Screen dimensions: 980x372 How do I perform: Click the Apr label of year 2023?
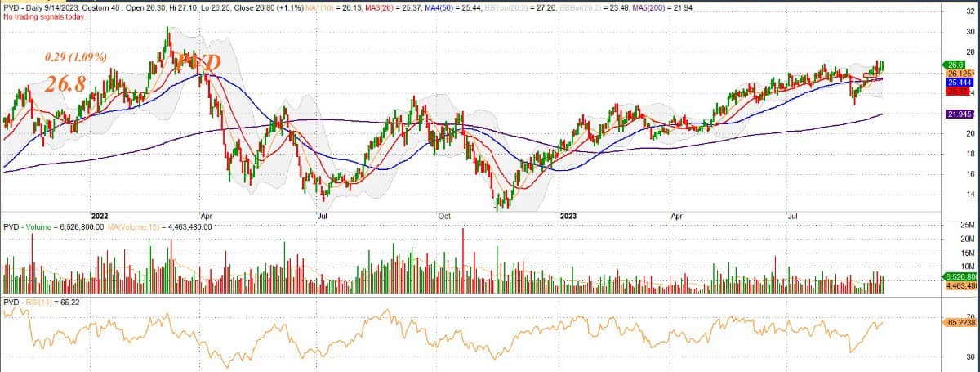pyautogui.click(x=676, y=217)
